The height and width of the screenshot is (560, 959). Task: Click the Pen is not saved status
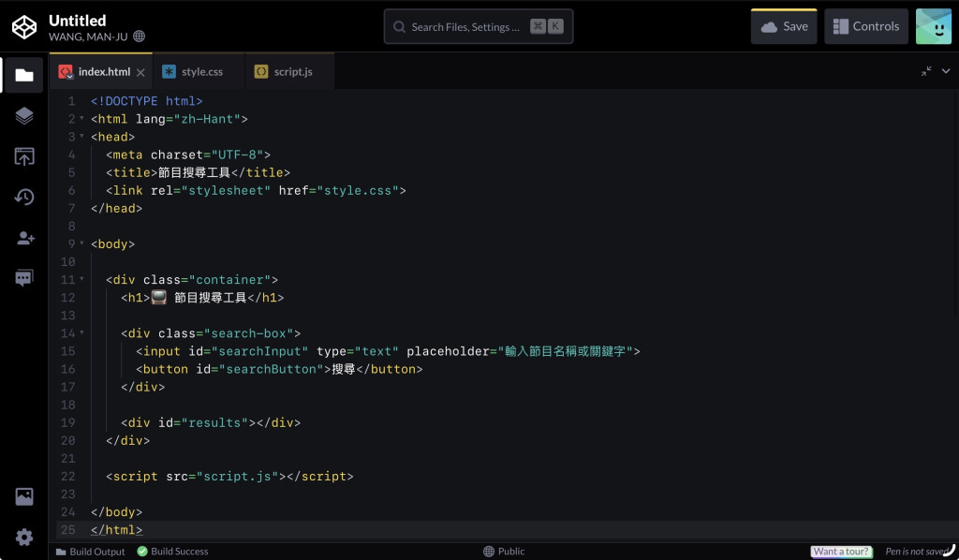tap(917, 552)
